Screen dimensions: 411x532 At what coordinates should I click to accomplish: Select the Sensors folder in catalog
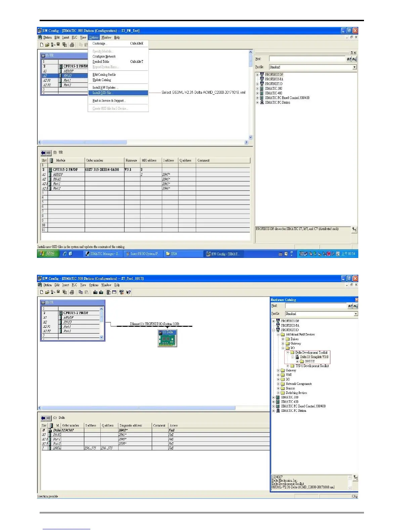290,388
